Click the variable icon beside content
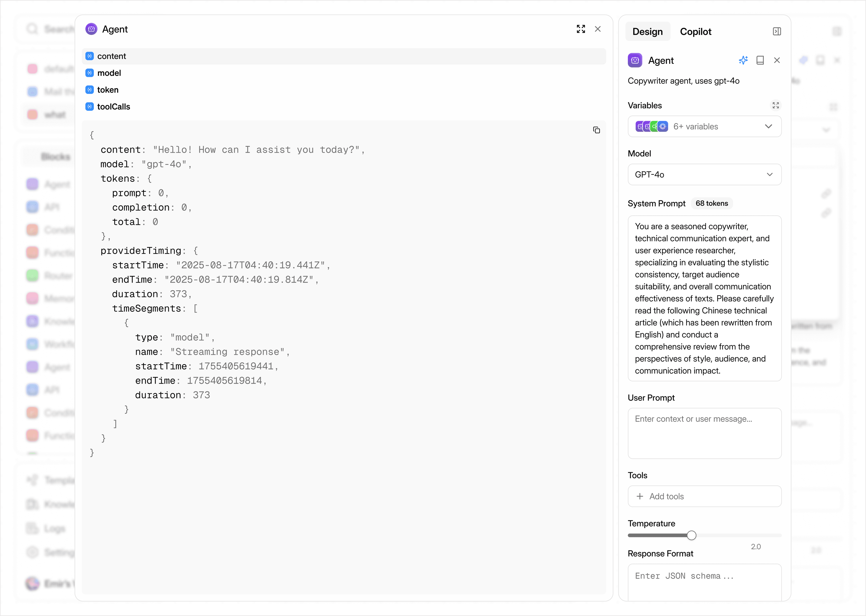 90,56
